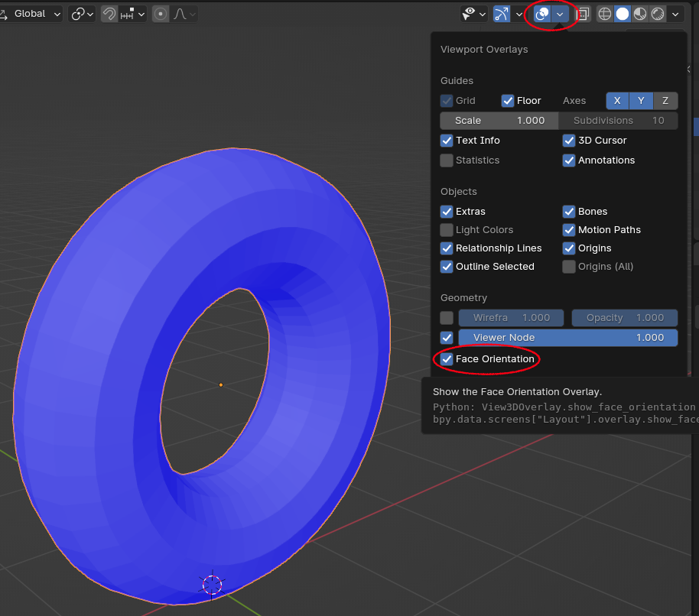Click the Wireframe threshold slider
Screen dimensions: 699x616
[x=512, y=318]
